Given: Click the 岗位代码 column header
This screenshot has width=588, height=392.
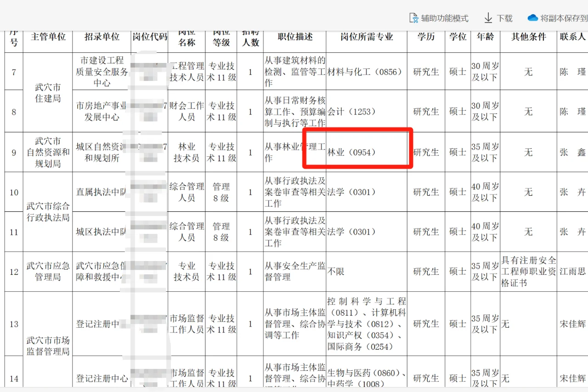Looking at the screenshot, I should (x=149, y=37).
